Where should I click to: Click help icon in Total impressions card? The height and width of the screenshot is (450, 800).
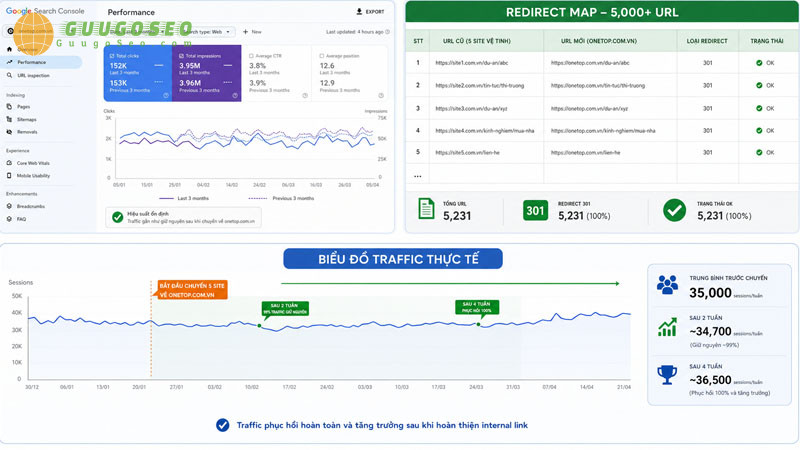(235, 95)
